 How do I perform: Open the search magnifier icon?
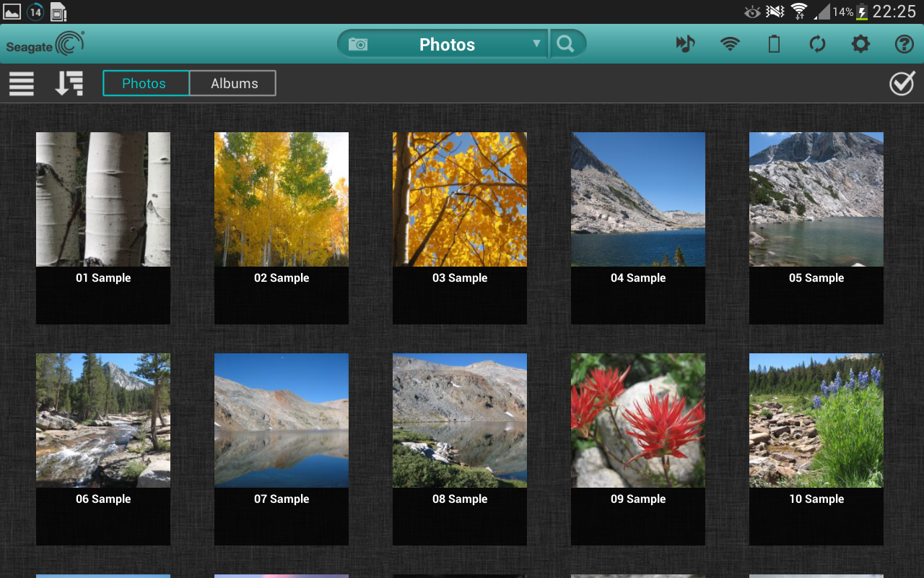pyautogui.click(x=566, y=44)
